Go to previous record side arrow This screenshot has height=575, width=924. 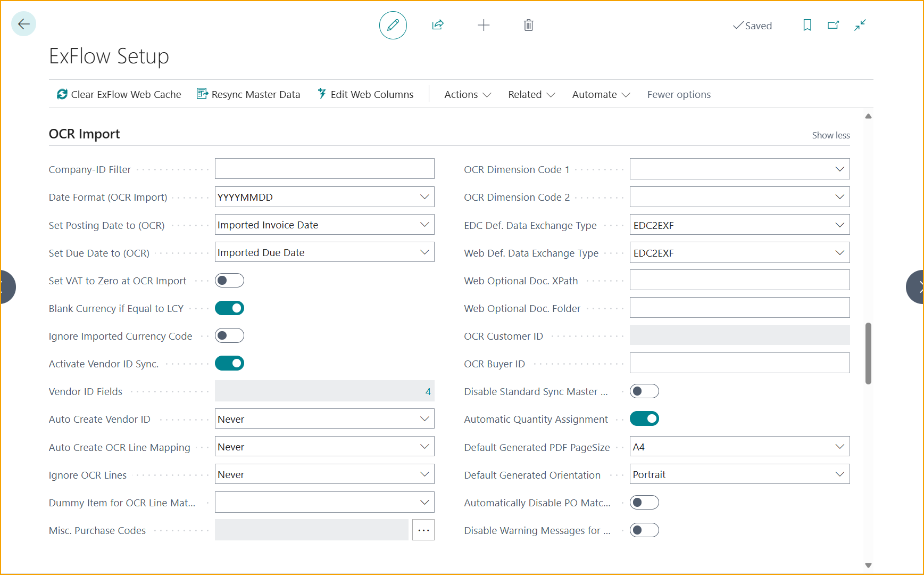pyautogui.click(x=7, y=287)
